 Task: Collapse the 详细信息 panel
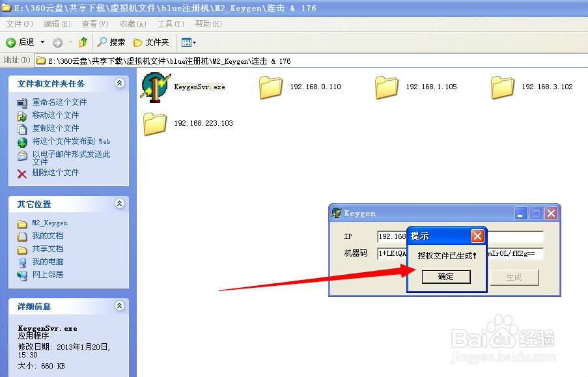(120, 306)
